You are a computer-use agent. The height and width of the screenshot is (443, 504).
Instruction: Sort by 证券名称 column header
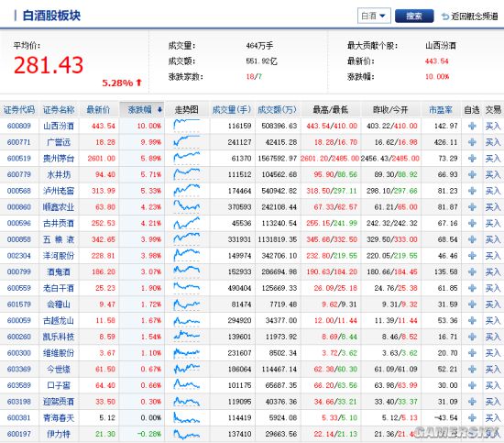(59, 110)
